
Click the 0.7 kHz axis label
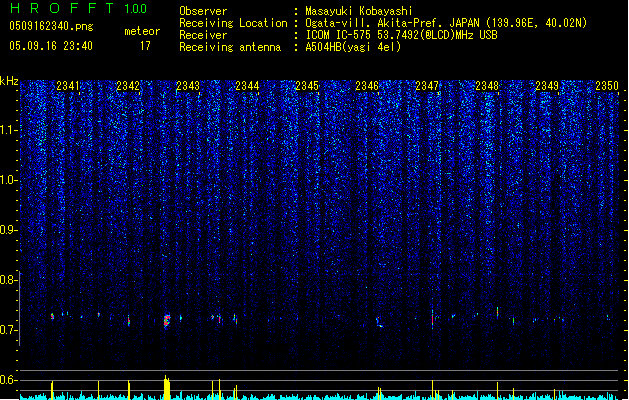pyautogui.click(x=9, y=330)
